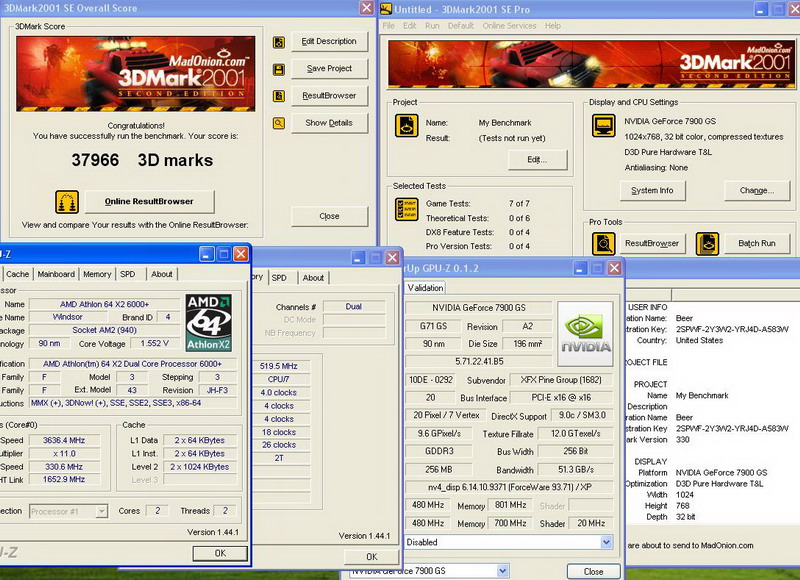The image size is (800, 580).
Task: Click the 37966 3D marks score text
Action: pyautogui.click(x=142, y=160)
